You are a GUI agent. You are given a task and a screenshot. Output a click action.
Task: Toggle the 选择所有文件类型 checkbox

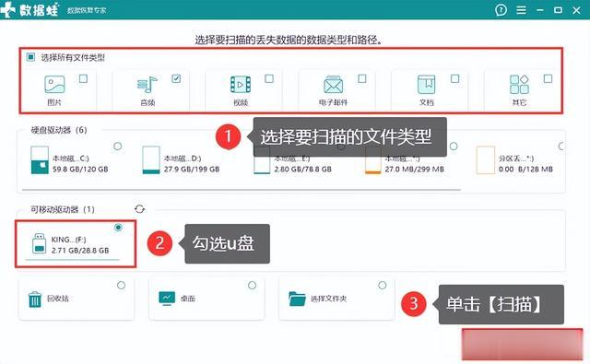(30, 57)
